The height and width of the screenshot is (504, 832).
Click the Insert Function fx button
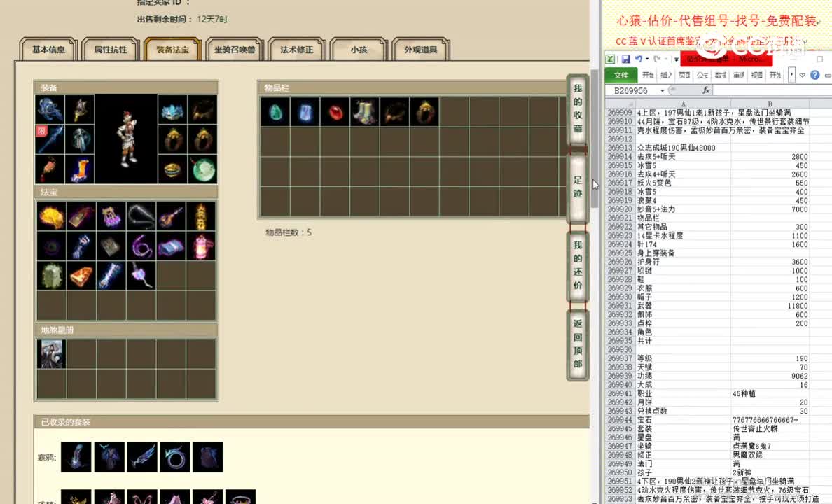[706, 90]
